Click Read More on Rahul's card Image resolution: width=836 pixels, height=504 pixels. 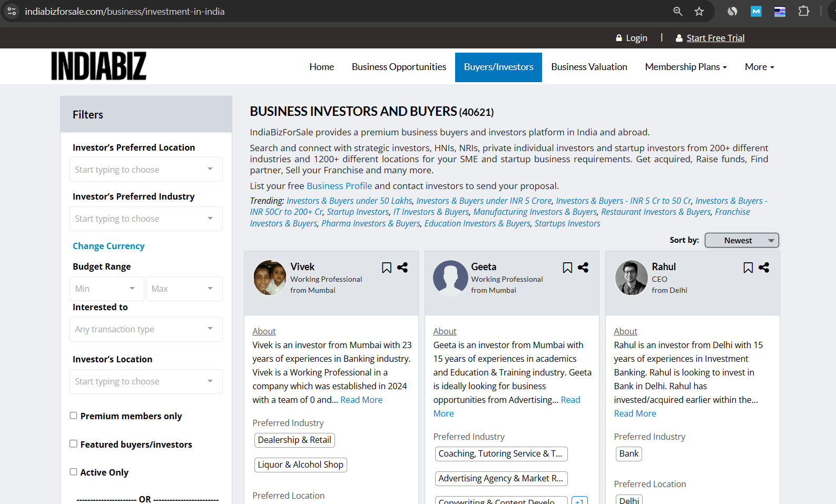[635, 413]
